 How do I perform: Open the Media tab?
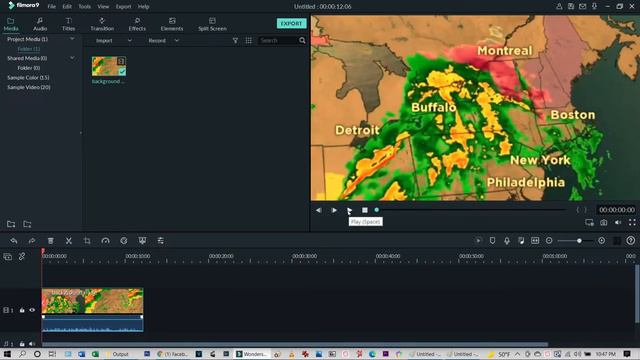pos(11,24)
